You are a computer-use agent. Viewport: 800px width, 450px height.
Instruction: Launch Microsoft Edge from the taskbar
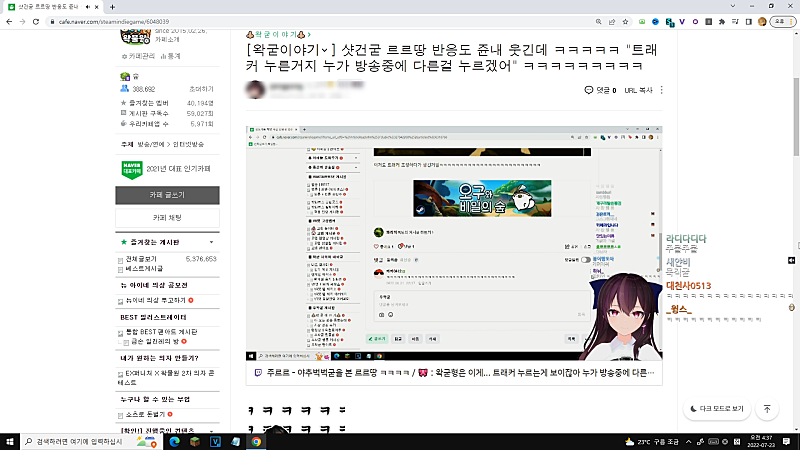[x=174, y=442]
